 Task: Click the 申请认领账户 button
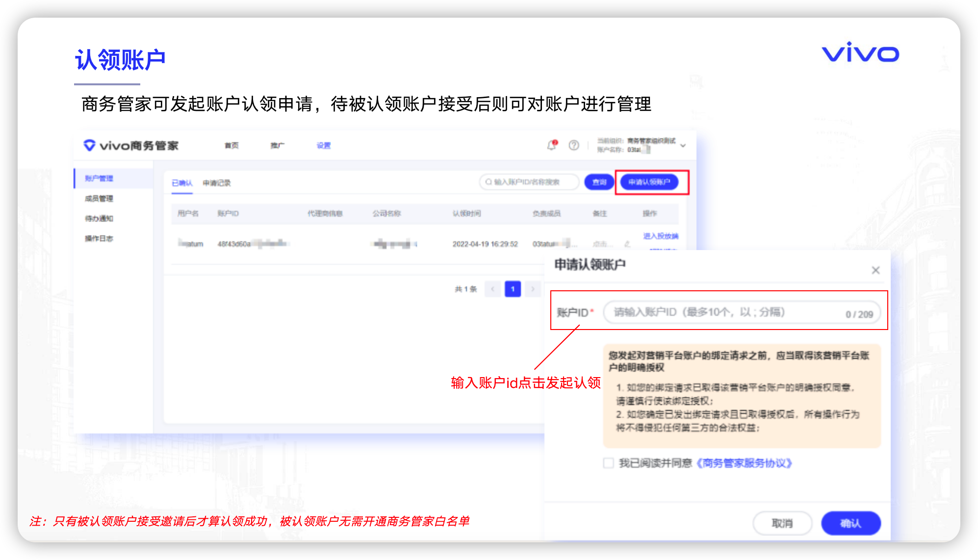click(x=649, y=182)
